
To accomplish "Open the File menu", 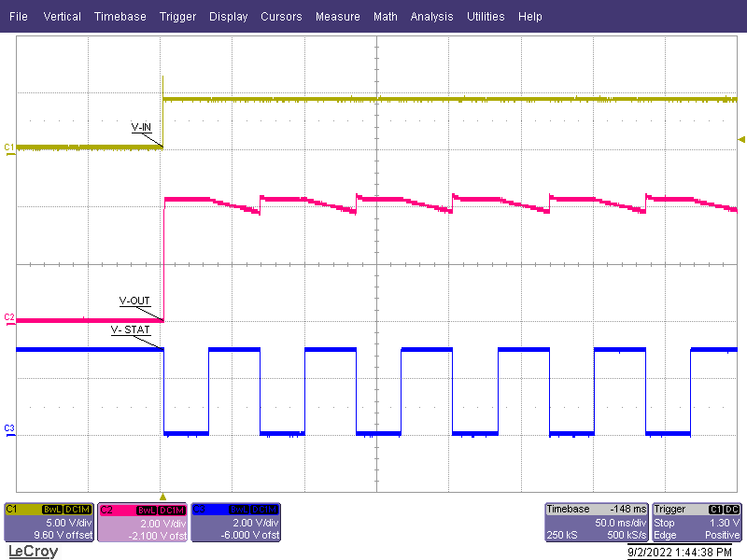I will coord(18,16).
